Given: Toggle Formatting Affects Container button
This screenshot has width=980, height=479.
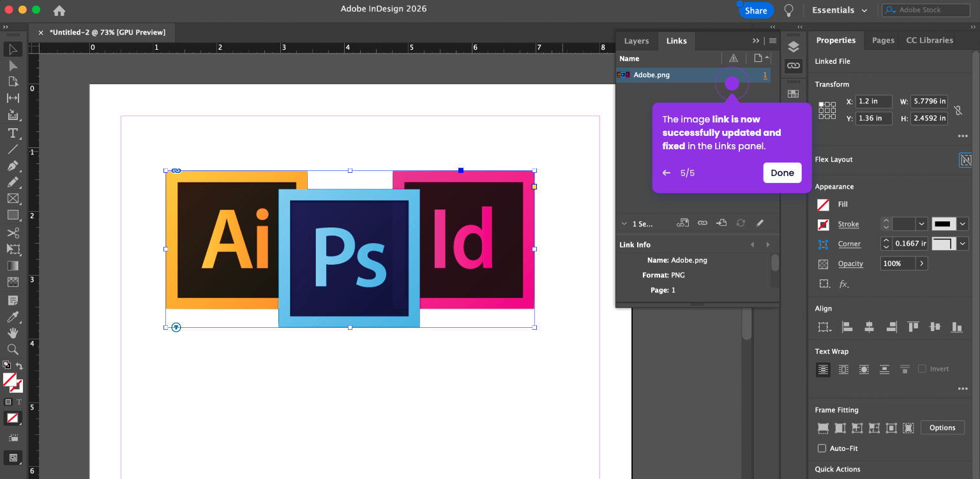Looking at the screenshot, I should (8, 402).
